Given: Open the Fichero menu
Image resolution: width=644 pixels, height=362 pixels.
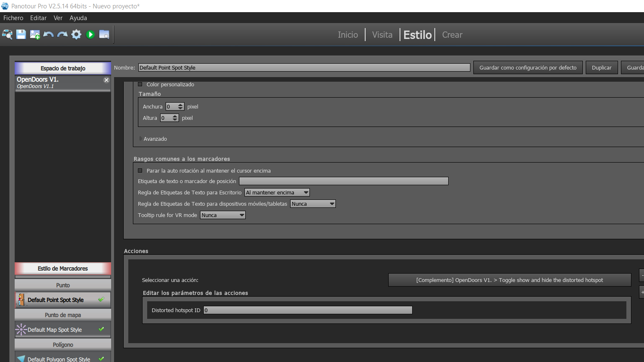Looking at the screenshot, I should (13, 18).
